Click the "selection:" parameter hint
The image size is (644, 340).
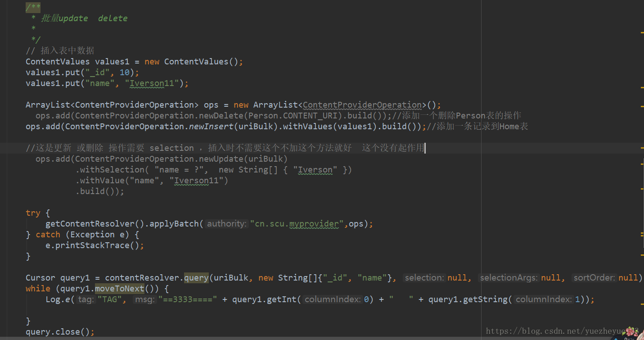423,278
